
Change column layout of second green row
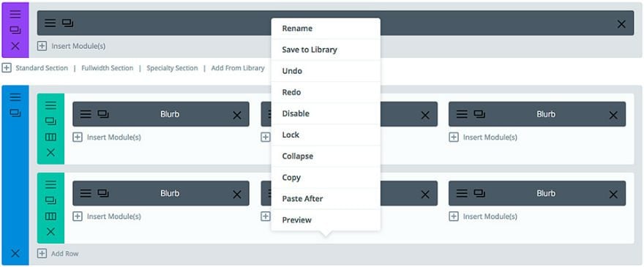50,216
